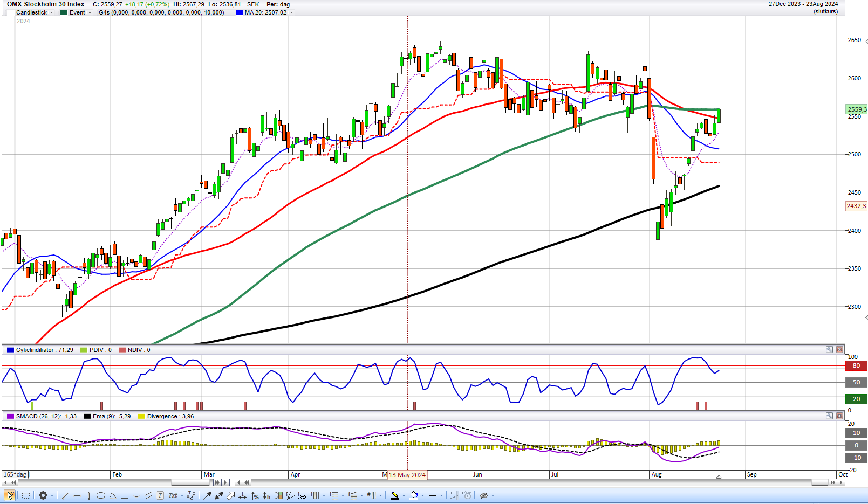Click the G4s indicator label
The height and width of the screenshot is (504, 868).
[x=161, y=12]
